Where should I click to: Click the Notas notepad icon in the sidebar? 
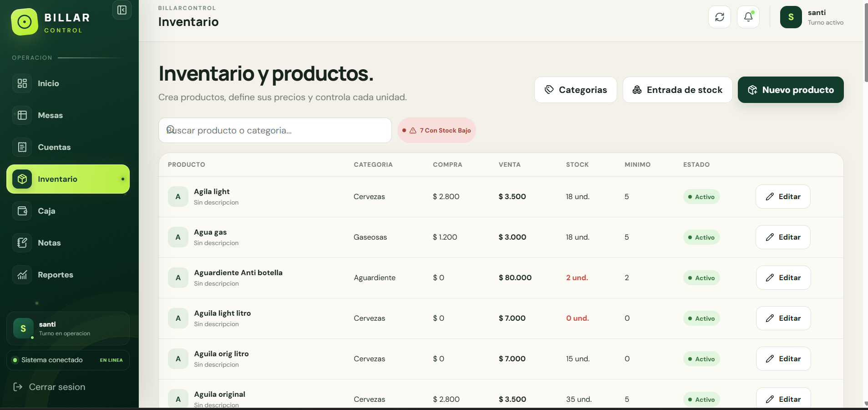tap(22, 243)
